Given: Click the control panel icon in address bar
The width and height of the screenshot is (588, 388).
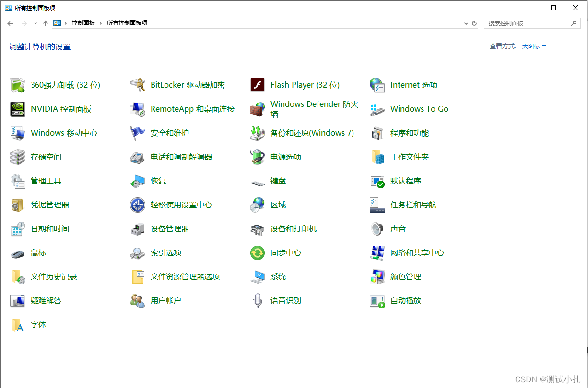Looking at the screenshot, I should click(57, 23).
